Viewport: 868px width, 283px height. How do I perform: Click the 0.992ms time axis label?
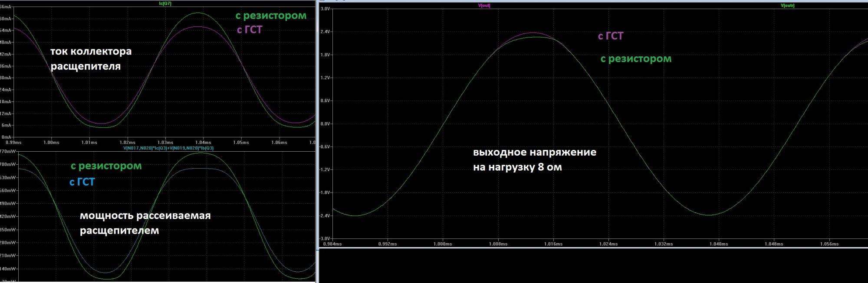(x=388, y=244)
